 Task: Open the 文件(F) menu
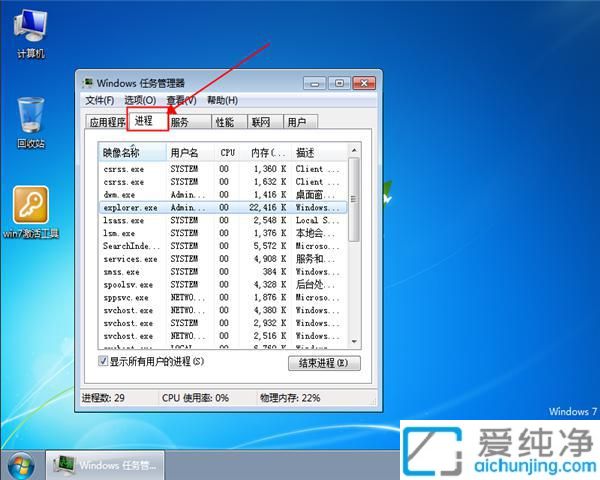(x=99, y=101)
